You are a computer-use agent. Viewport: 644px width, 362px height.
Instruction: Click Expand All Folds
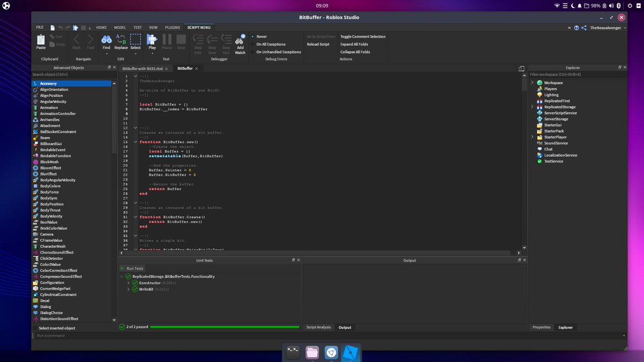(354, 44)
